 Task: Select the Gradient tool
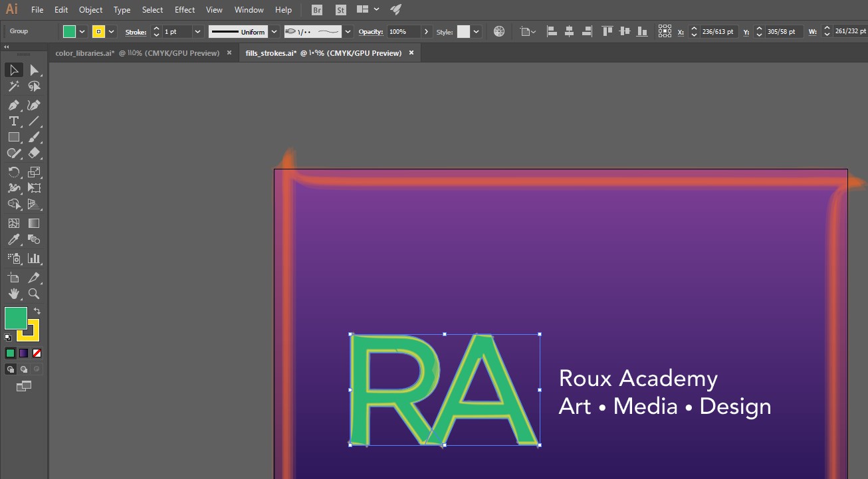[35, 223]
